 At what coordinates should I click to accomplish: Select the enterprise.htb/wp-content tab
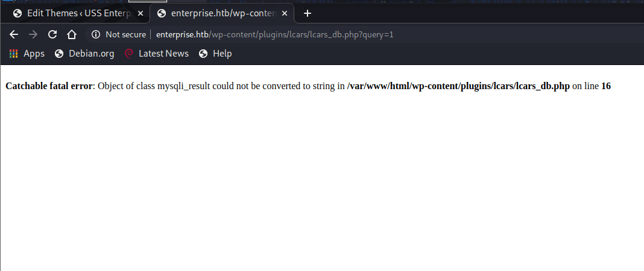[222, 13]
